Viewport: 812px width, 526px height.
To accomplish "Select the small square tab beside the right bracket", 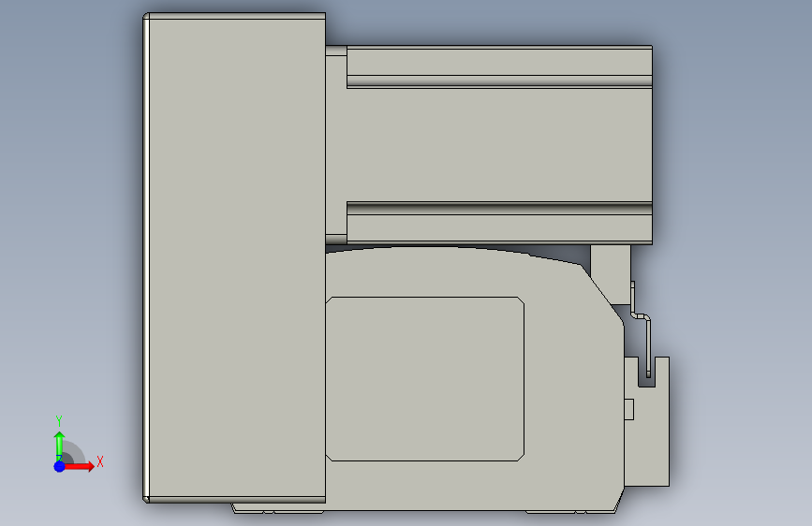I will (629, 409).
